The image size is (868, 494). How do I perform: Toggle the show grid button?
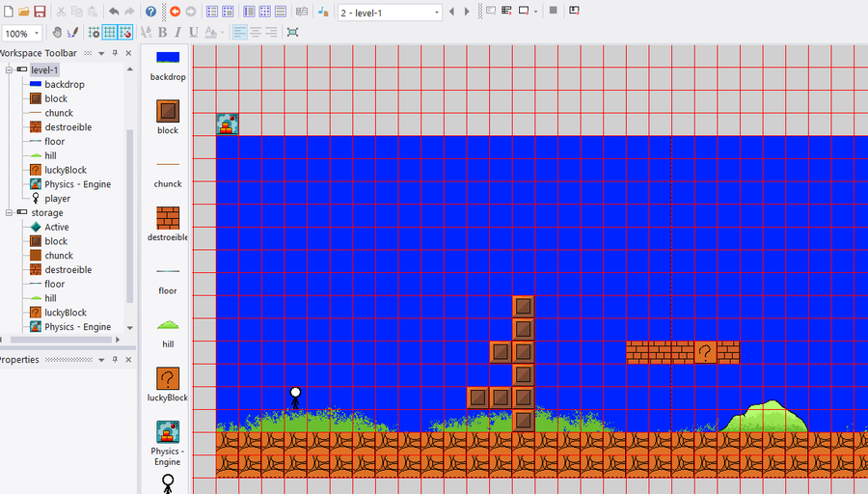[110, 33]
